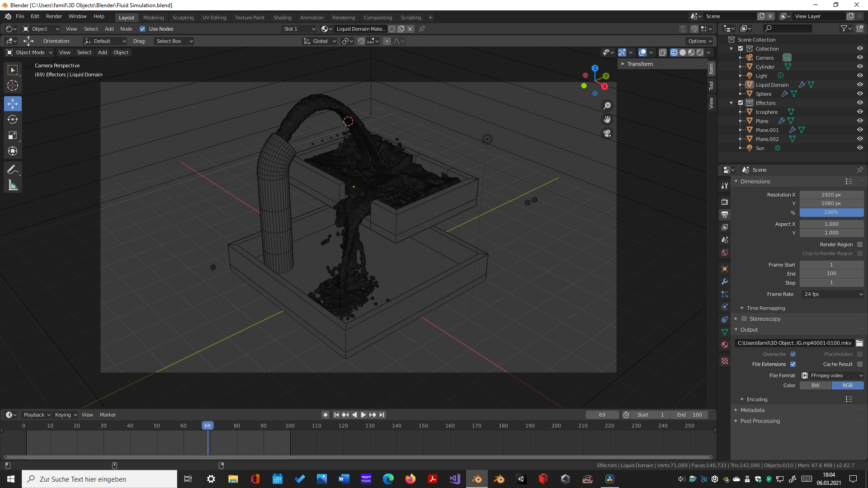This screenshot has height=488, width=868.
Task: Select BW color mode button
Action: click(815, 385)
